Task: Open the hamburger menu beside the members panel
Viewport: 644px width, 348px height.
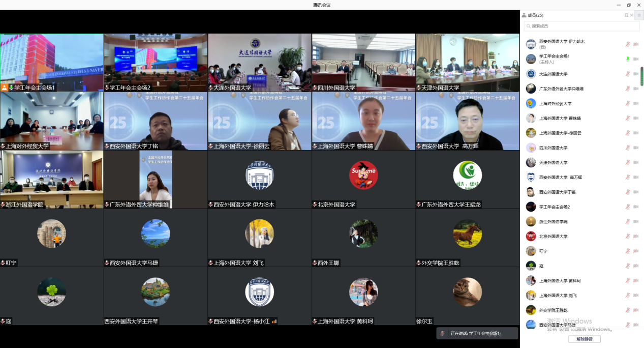Action: coord(639,15)
